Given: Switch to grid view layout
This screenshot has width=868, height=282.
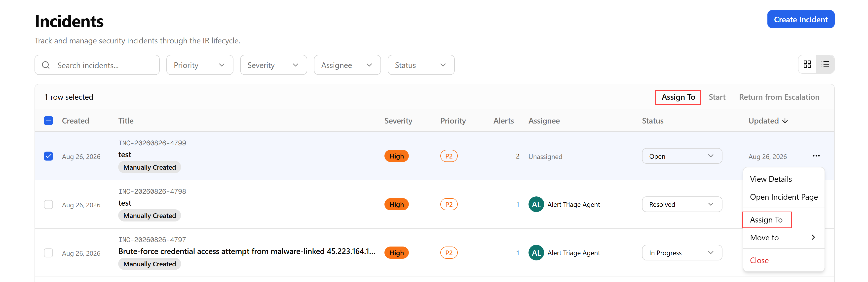Looking at the screenshot, I should [x=807, y=64].
